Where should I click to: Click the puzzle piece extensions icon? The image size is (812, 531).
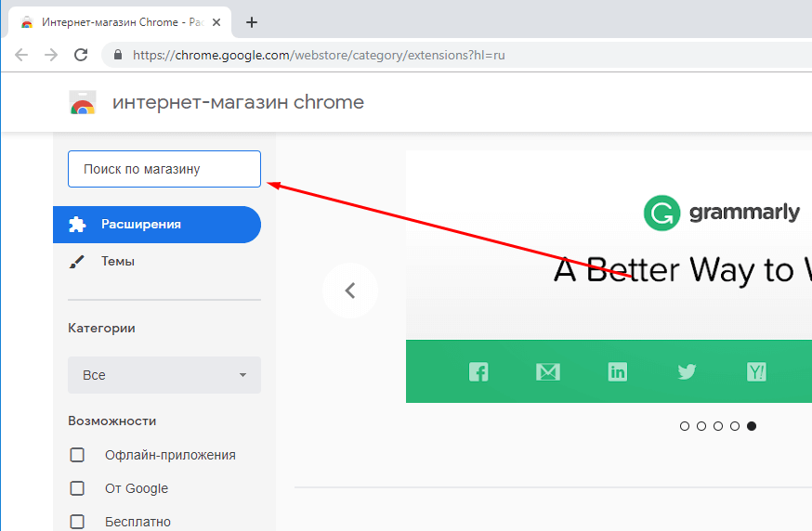(77, 225)
